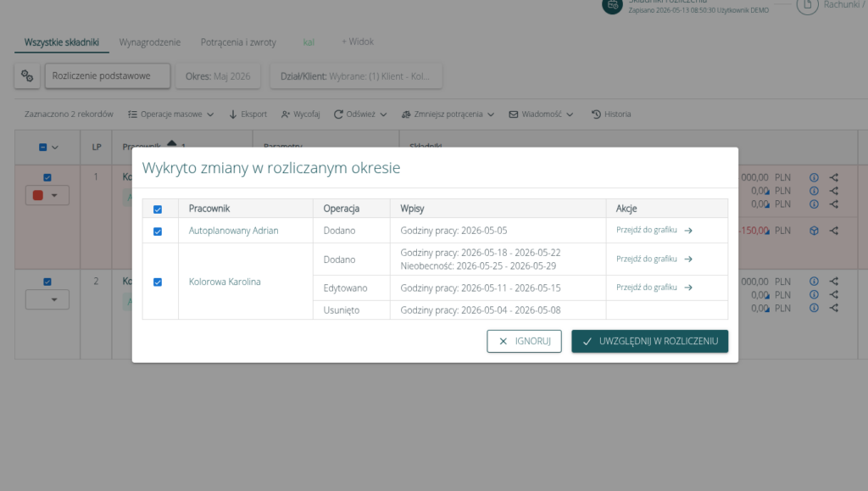
Task: Open row 2 empty color dropdown
Action: [47, 299]
